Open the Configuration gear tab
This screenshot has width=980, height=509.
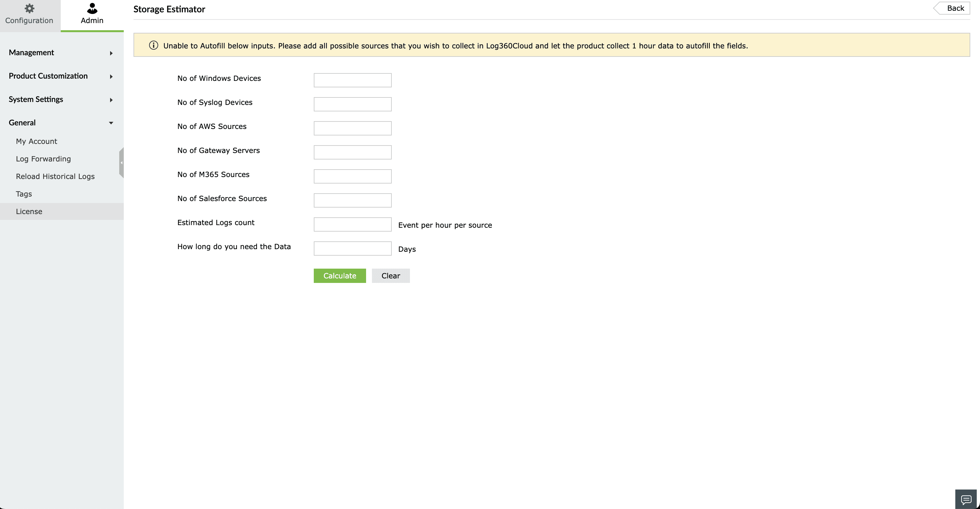(x=29, y=15)
